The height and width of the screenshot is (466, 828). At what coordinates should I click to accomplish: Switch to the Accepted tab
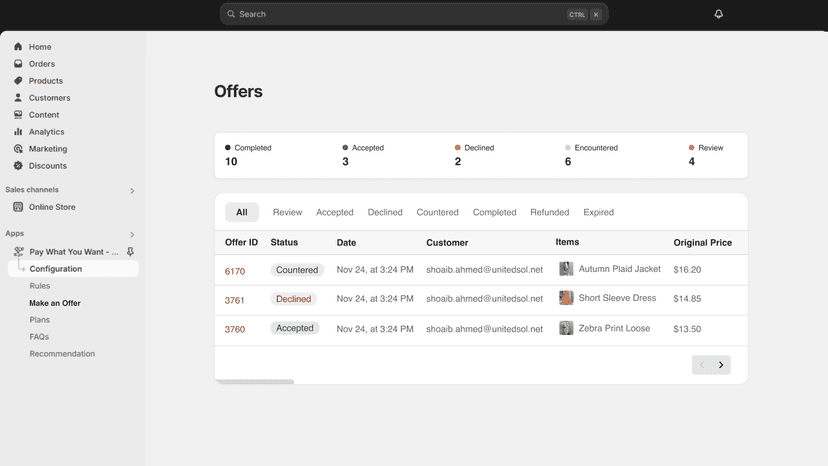coord(335,212)
